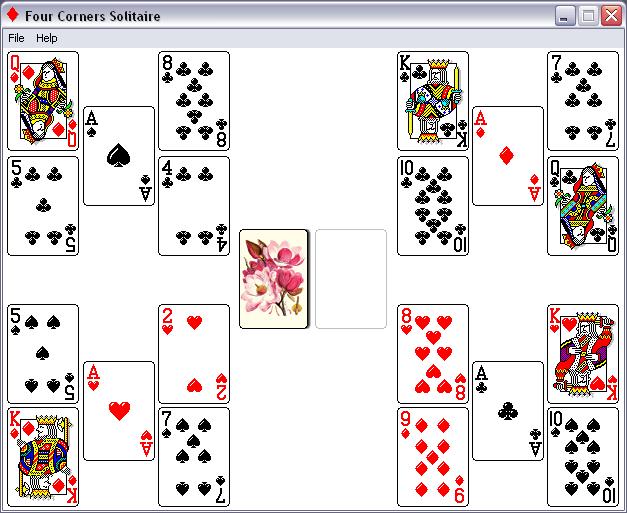Pick the King of Hearts card

click(583, 354)
